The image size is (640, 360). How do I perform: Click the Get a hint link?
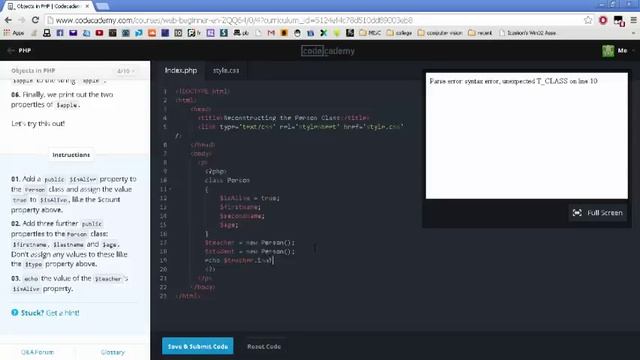tap(62, 313)
